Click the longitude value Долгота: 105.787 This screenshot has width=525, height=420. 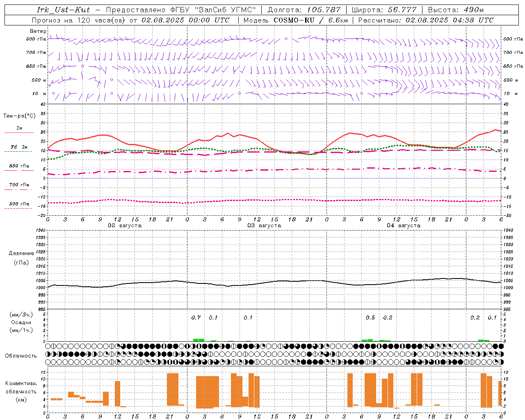[304, 10]
